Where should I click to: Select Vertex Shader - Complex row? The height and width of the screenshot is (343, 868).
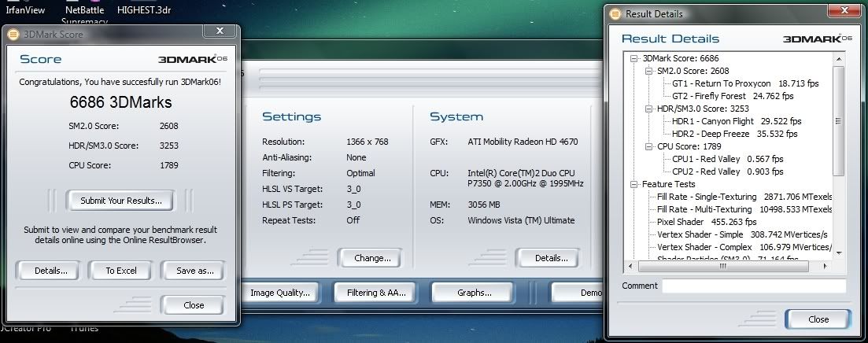(744, 247)
